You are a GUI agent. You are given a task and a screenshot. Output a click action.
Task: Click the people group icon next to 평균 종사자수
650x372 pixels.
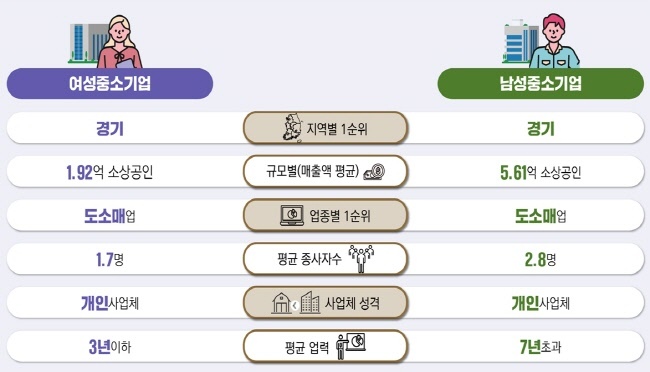(361, 259)
